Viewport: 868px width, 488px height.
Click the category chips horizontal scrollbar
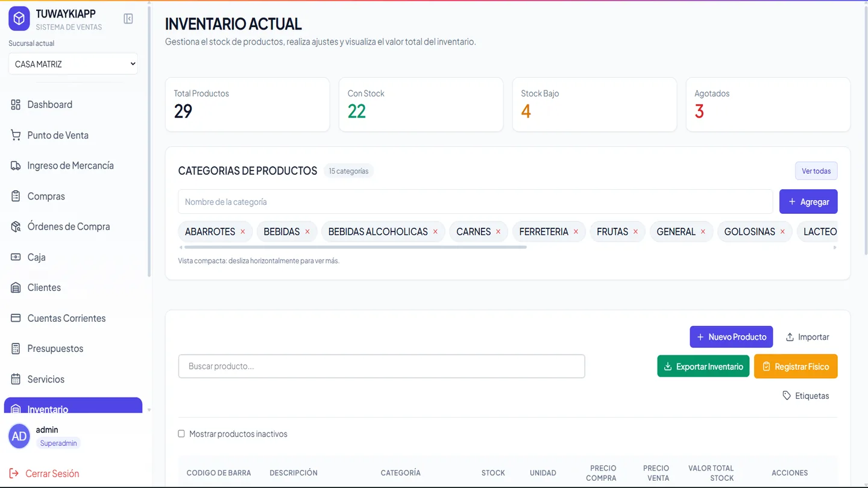355,247
